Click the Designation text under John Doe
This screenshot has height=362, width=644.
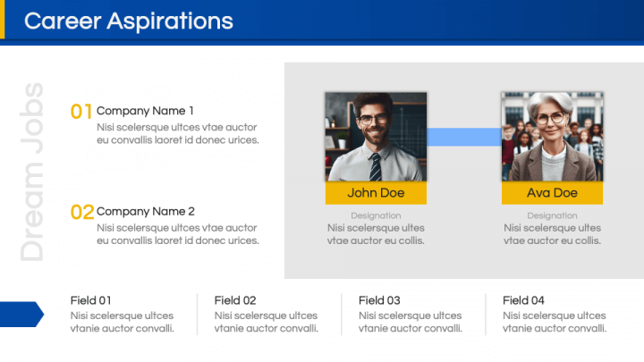(x=376, y=215)
